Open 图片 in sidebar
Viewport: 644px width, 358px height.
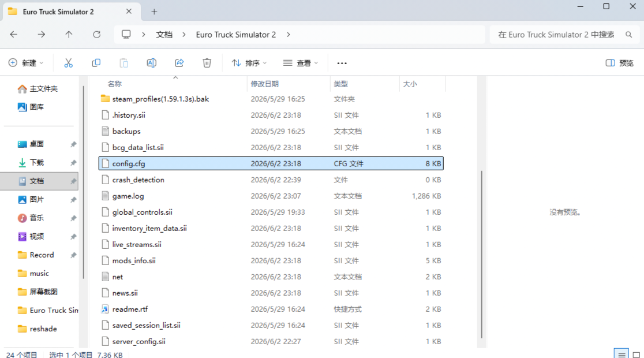(31, 200)
